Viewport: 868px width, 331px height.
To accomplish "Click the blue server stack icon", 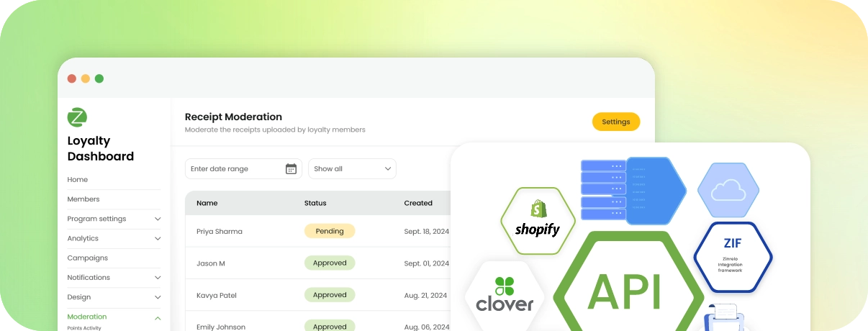I will click(x=603, y=190).
